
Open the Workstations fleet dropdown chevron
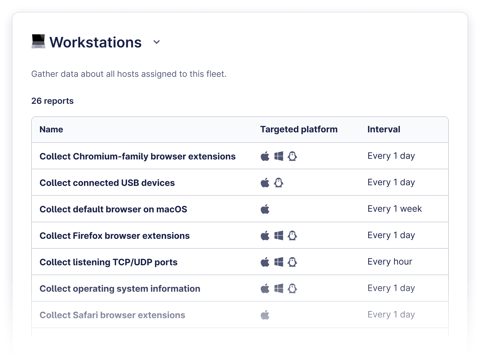click(156, 42)
